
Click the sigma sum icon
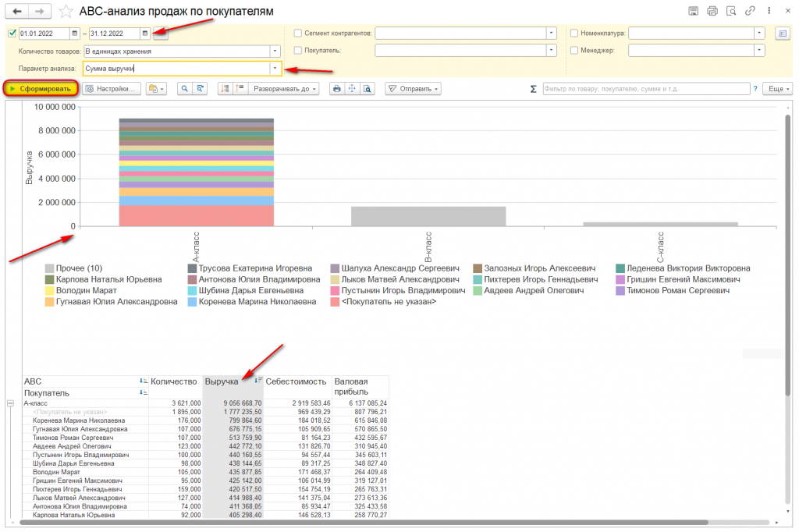(533, 89)
